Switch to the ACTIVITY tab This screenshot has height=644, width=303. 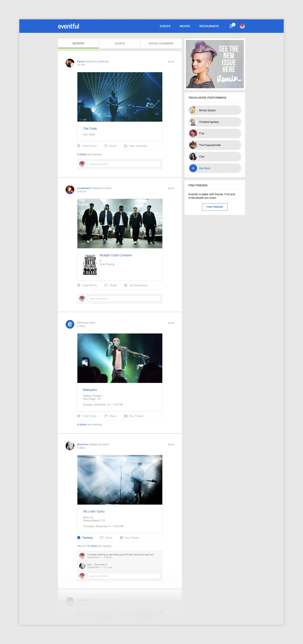coord(78,43)
